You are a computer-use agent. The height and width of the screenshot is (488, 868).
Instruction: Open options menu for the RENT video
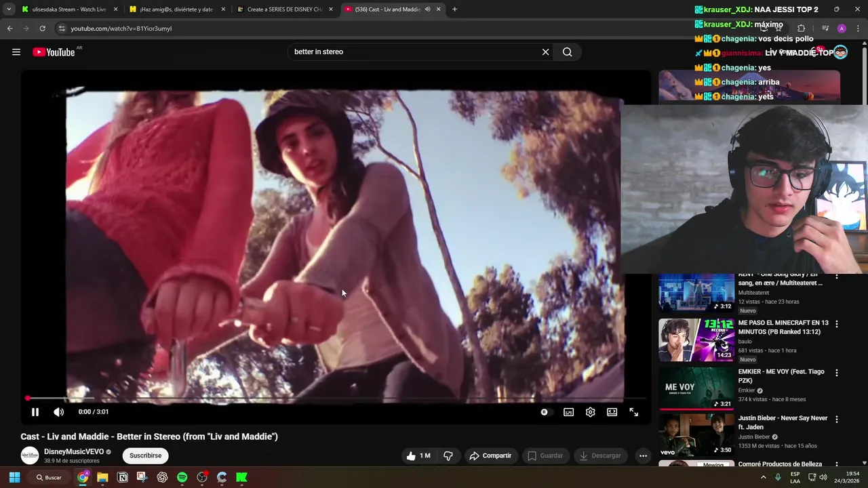837,277
